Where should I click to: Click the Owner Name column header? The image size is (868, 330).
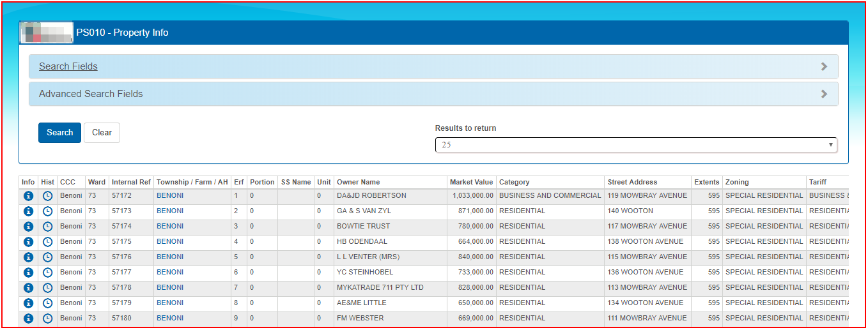(358, 182)
